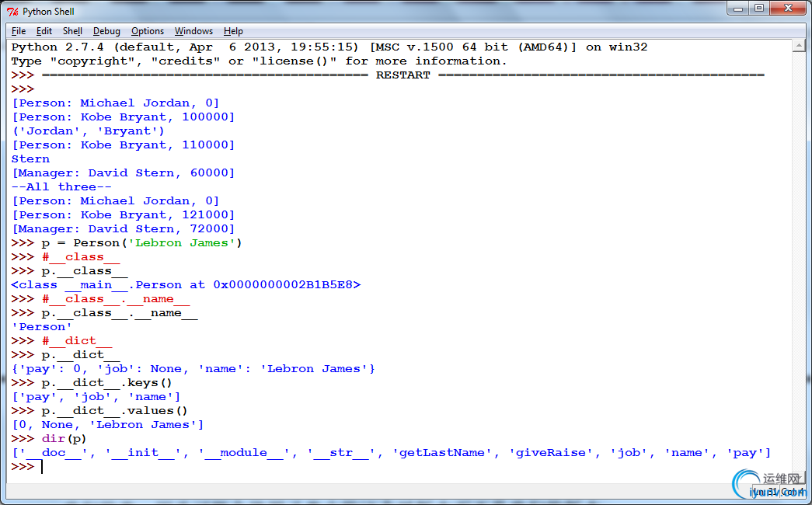This screenshot has height=505, width=812.
Task: Open the Options menu
Action: [x=148, y=31]
